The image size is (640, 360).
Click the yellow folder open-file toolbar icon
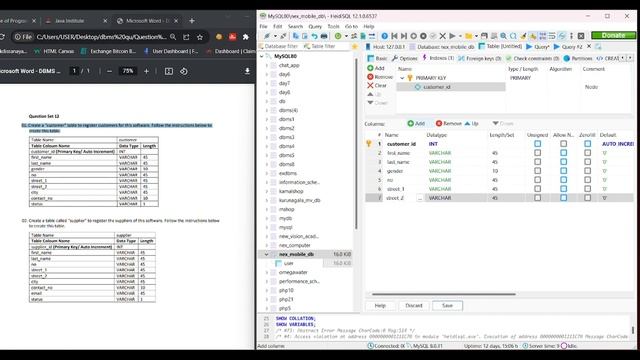469,36
